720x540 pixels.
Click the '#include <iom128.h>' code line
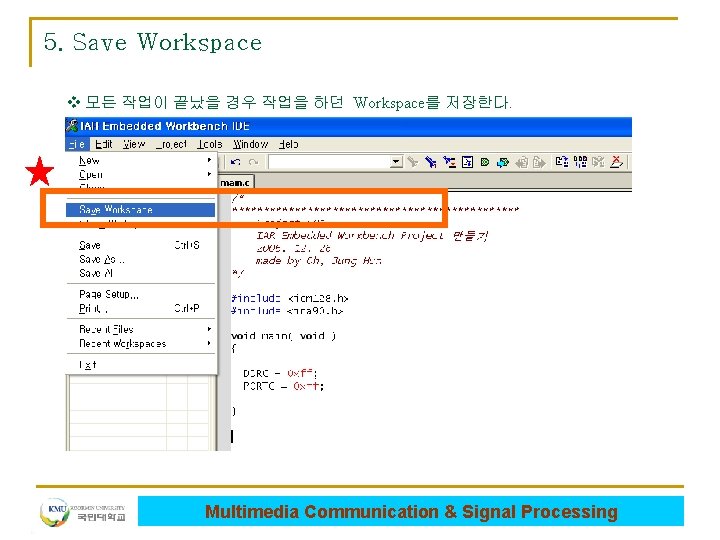290,298
